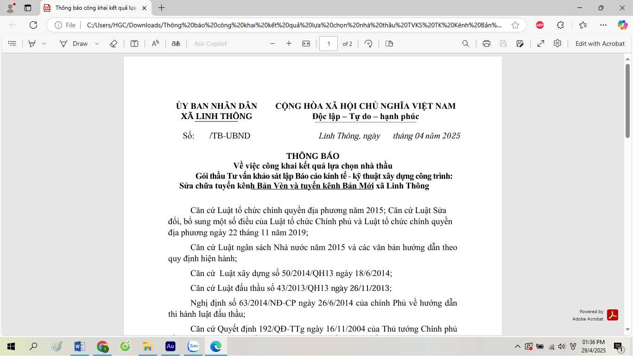Switch to Microsoft Edge in the taskbar
The width and height of the screenshot is (633, 364).
click(215, 346)
